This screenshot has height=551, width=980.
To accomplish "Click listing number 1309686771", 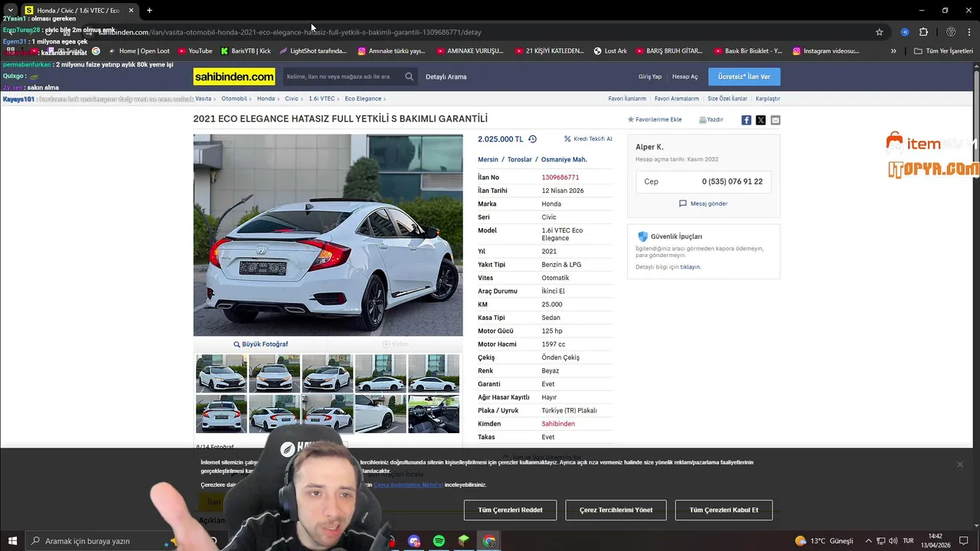I will pos(560,178).
